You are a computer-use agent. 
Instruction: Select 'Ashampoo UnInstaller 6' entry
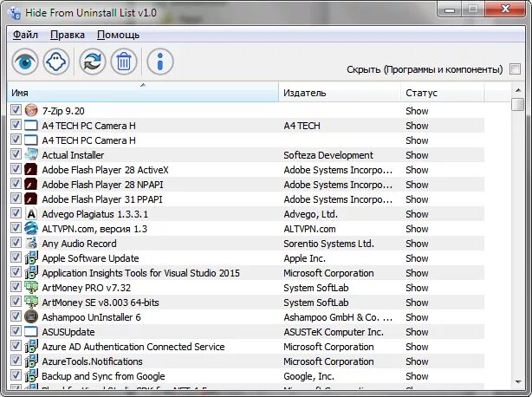(x=91, y=317)
